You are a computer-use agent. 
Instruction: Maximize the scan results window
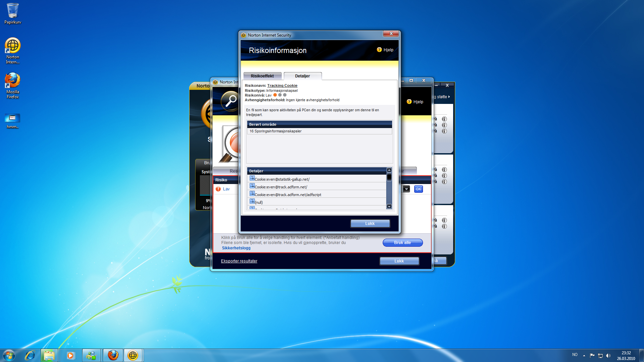point(411,80)
